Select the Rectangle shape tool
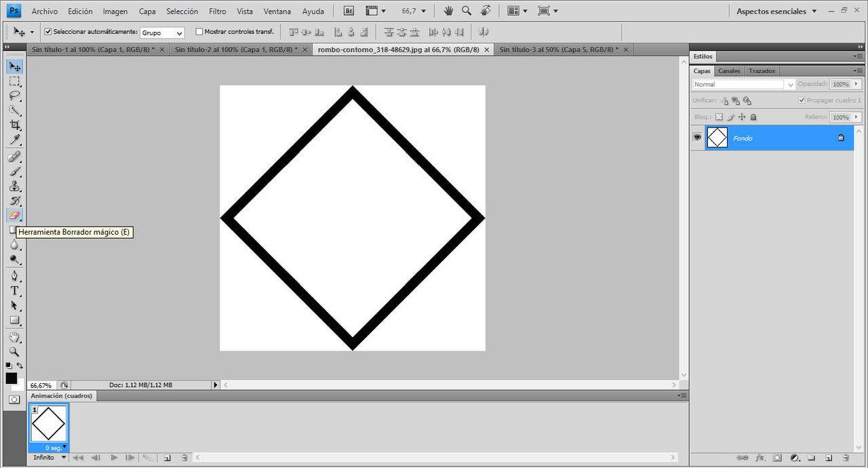 [14, 321]
